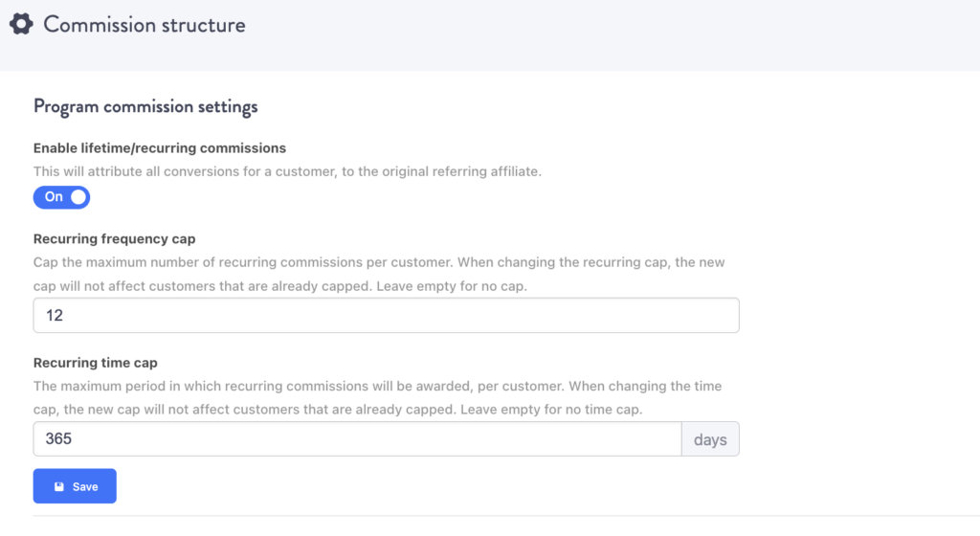Click the "Enable lifetime/recurring commissions" label
Screen dimensions: 980x536
click(x=160, y=148)
